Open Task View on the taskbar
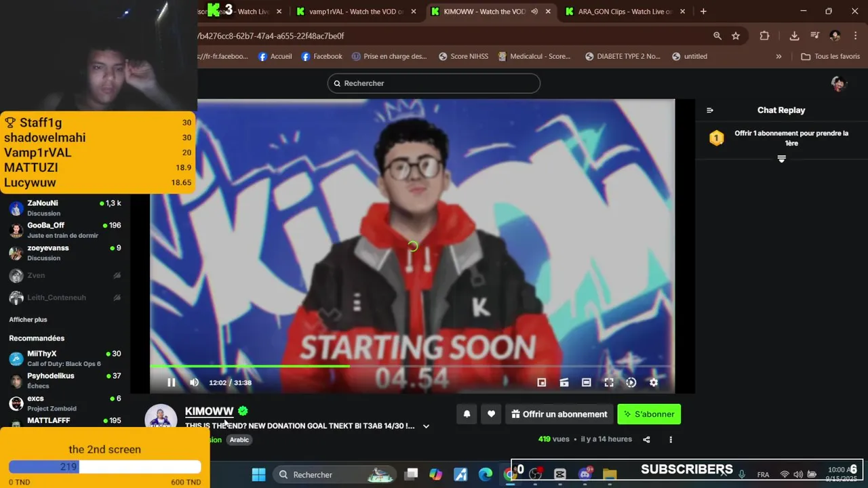This screenshot has width=868, height=488. point(412,474)
